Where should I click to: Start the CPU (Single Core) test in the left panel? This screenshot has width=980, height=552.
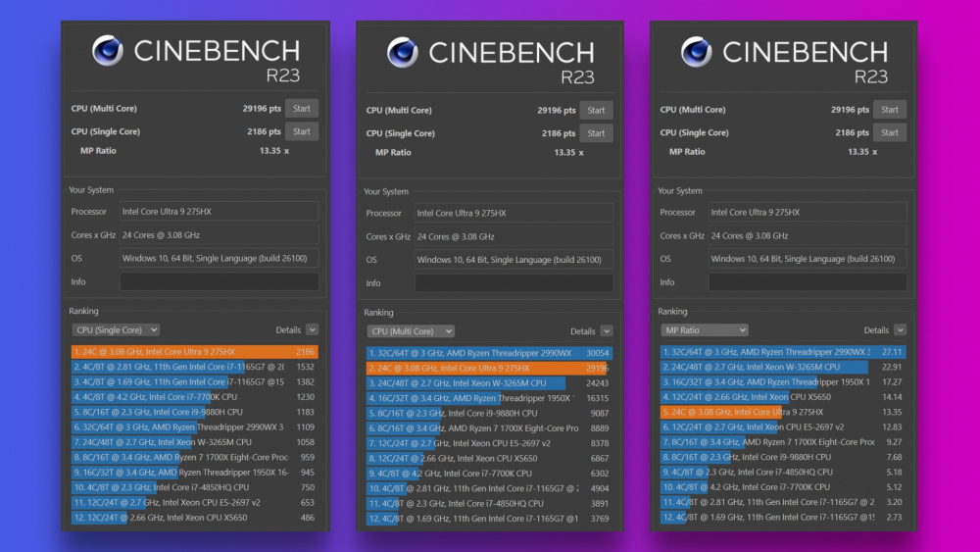[x=301, y=131]
